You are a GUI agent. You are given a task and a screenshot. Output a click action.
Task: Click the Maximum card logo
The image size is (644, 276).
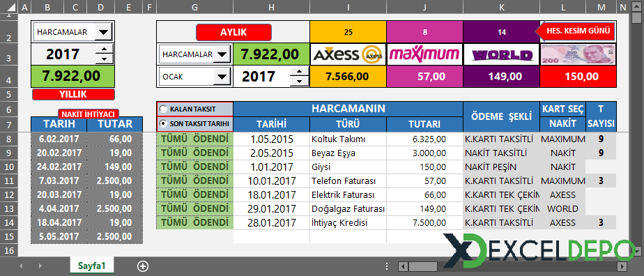(x=424, y=54)
